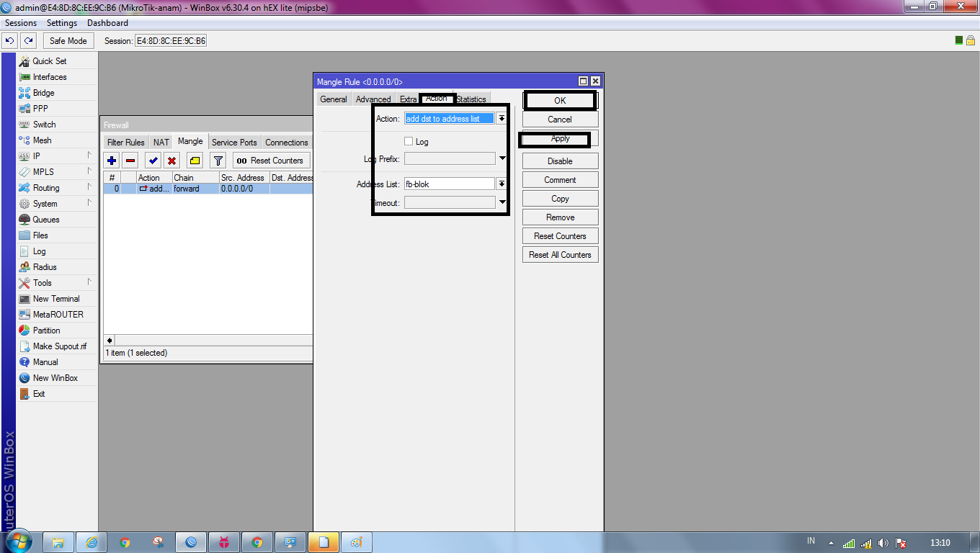This screenshot has height=553, width=980.
Task: Switch to the Advanced tab
Action: tap(373, 99)
